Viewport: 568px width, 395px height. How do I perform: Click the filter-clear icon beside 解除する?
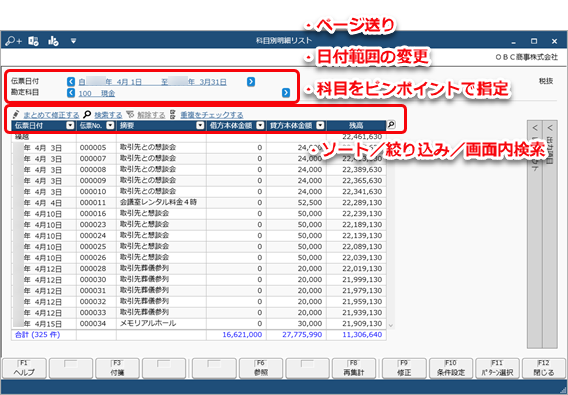130,115
